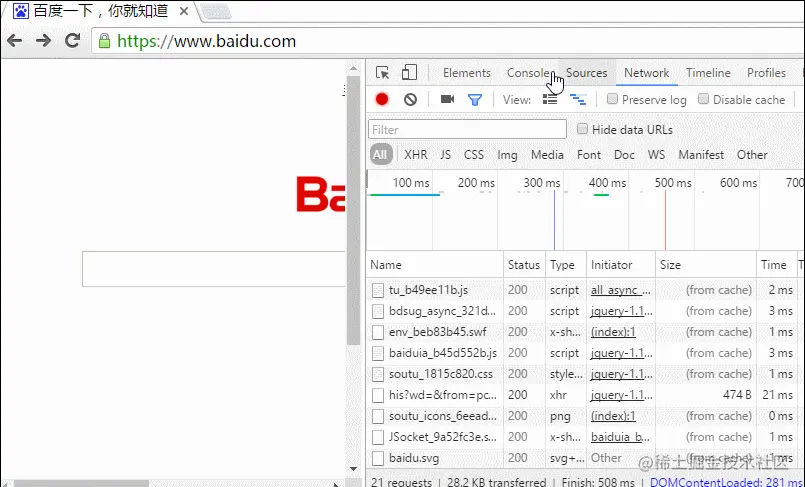Click the browser Forward arrow
805x487 pixels.
44,41
